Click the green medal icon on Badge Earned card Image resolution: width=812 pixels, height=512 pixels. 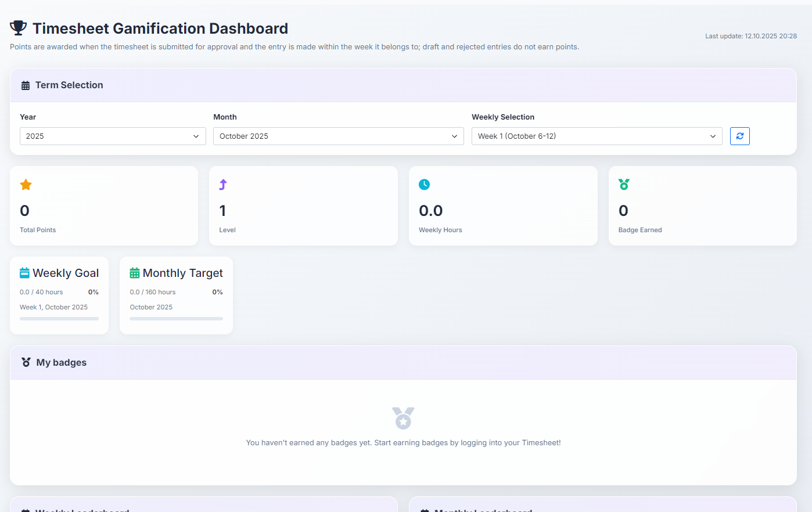624,185
